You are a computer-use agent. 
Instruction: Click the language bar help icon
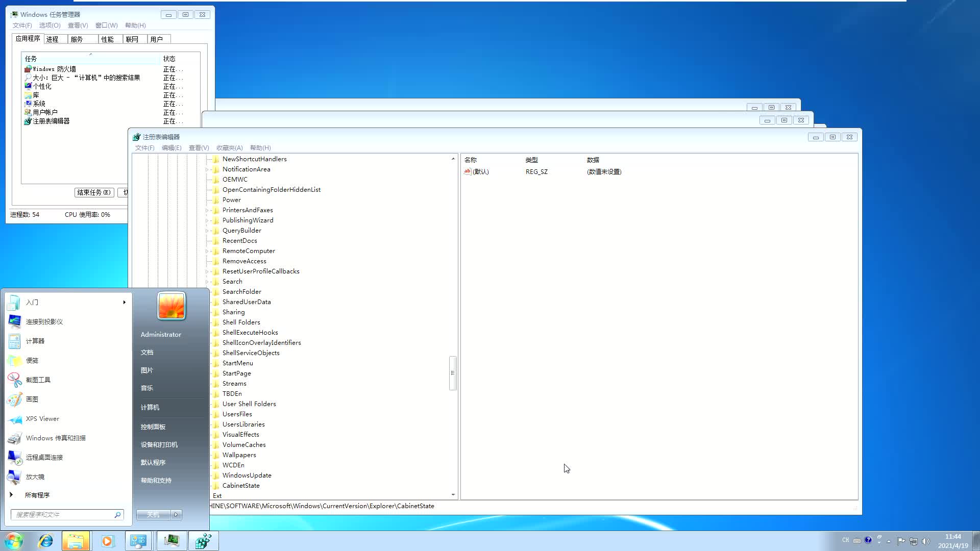(868, 540)
